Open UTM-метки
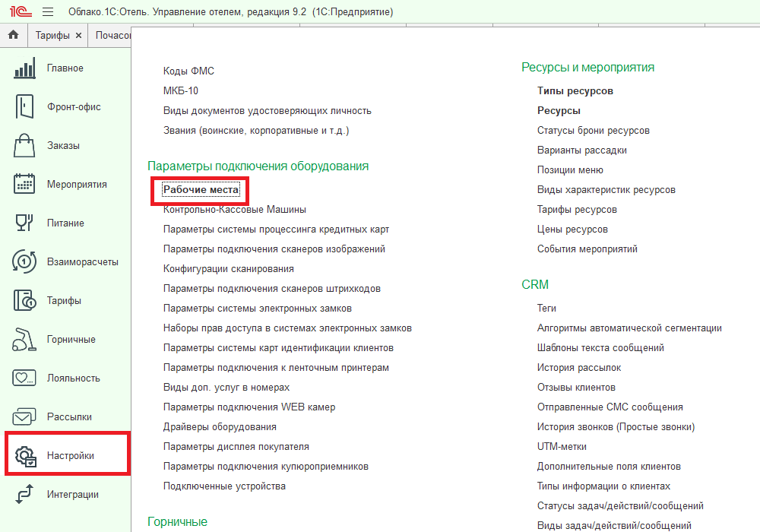This screenshot has width=760, height=532. point(562,447)
